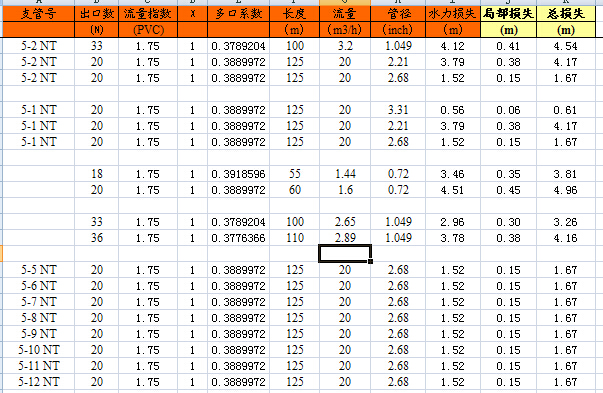603x393 pixels.
Task: Select the flow value 1.44
Action: (345, 174)
